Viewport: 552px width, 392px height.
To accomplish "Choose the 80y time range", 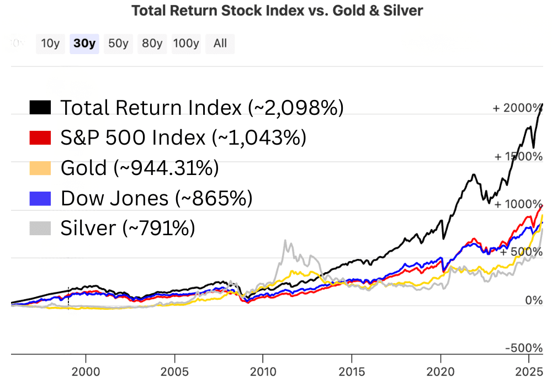I will click(x=152, y=44).
